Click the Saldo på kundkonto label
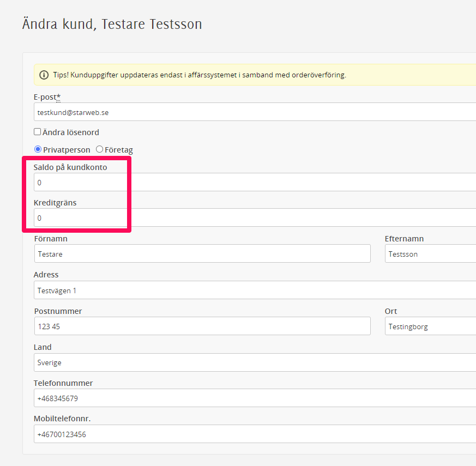 (x=70, y=167)
